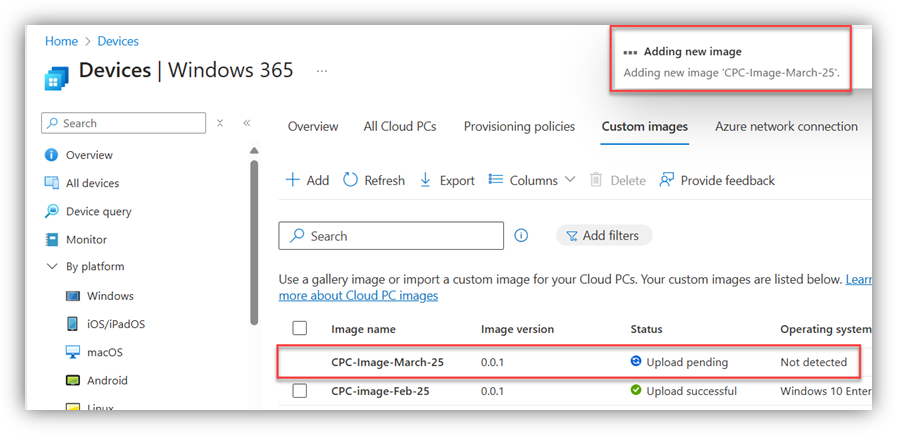Click the Adding new image notification title
Screen dimensions: 897x435
(693, 52)
